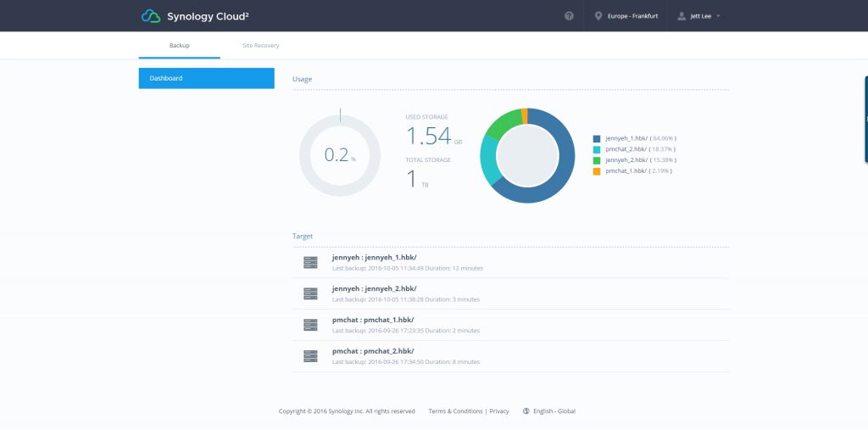This screenshot has height=430, width=868.
Task: Click the teal donut chart segment
Action: tap(488, 160)
